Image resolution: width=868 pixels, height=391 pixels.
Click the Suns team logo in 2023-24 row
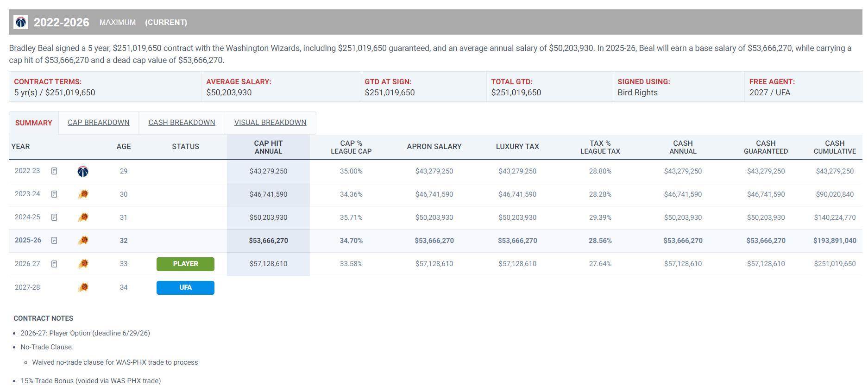[x=83, y=194]
